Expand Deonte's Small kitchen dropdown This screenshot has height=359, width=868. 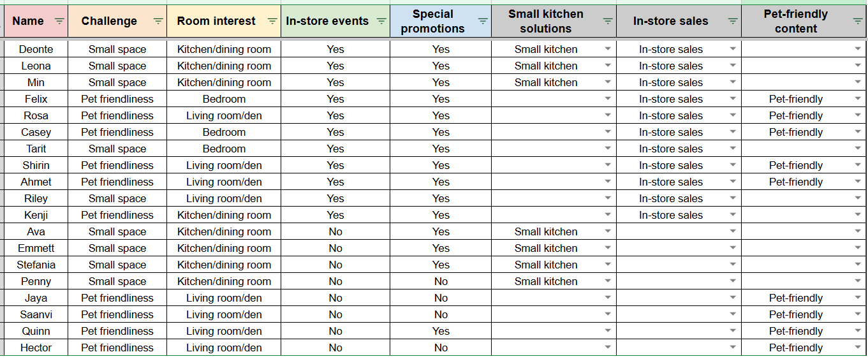click(608, 49)
